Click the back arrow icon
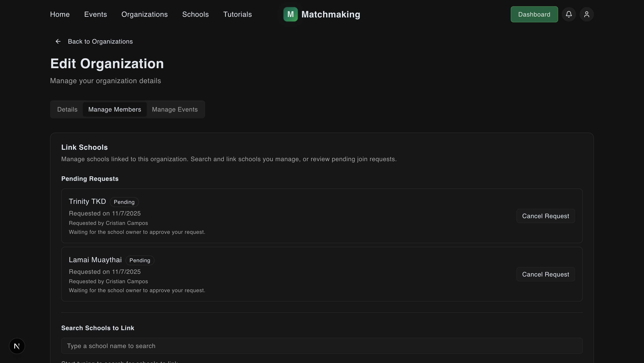This screenshot has width=644, height=363. pos(58,42)
